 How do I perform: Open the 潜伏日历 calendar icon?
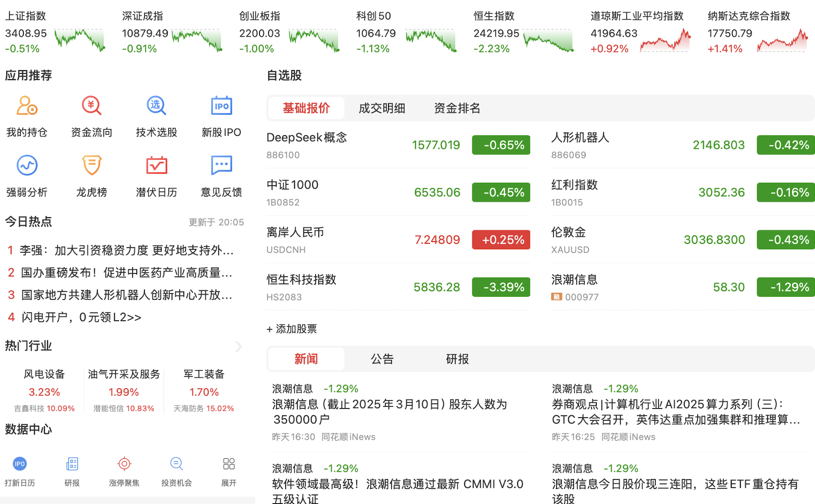(x=156, y=165)
